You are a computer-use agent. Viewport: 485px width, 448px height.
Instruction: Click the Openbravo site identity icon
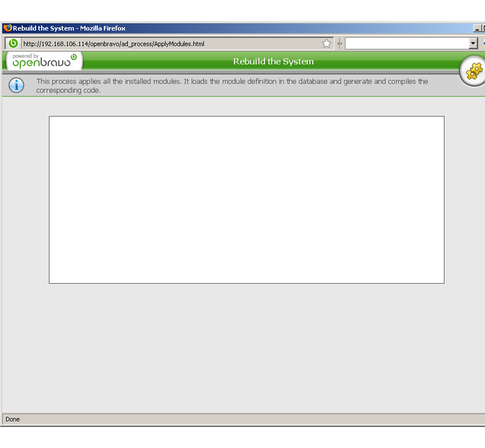pos(13,43)
